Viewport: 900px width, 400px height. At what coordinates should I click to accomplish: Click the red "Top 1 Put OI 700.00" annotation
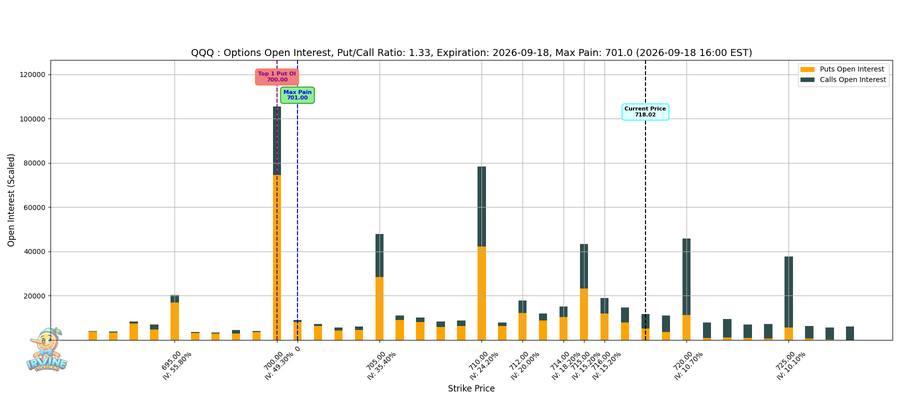(277, 77)
